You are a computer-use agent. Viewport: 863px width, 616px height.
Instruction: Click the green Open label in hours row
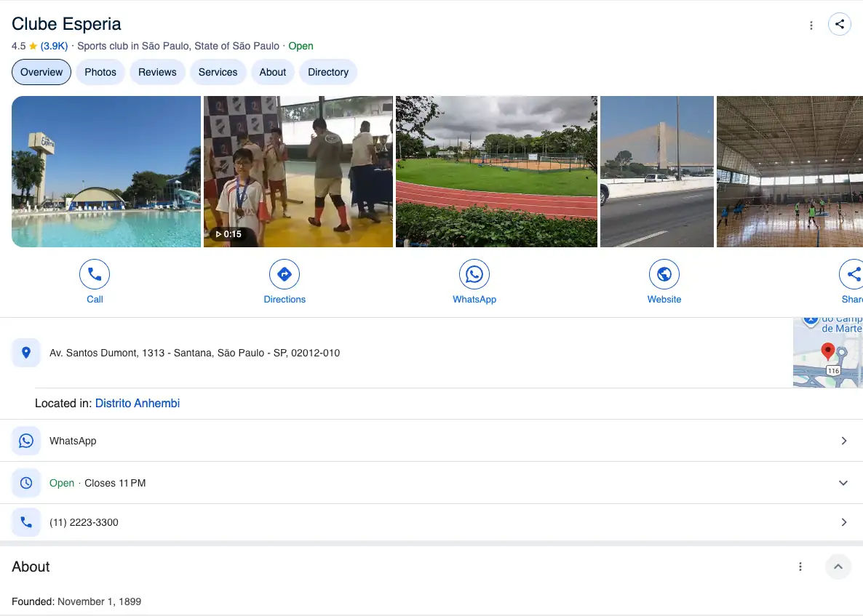coord(62,483)
